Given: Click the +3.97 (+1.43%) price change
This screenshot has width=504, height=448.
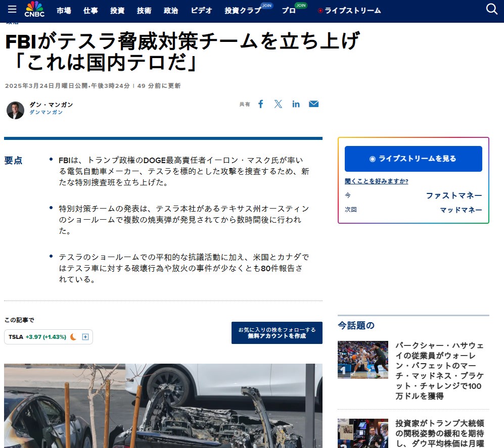Looking at the screenshot, I should coord(46,337).
